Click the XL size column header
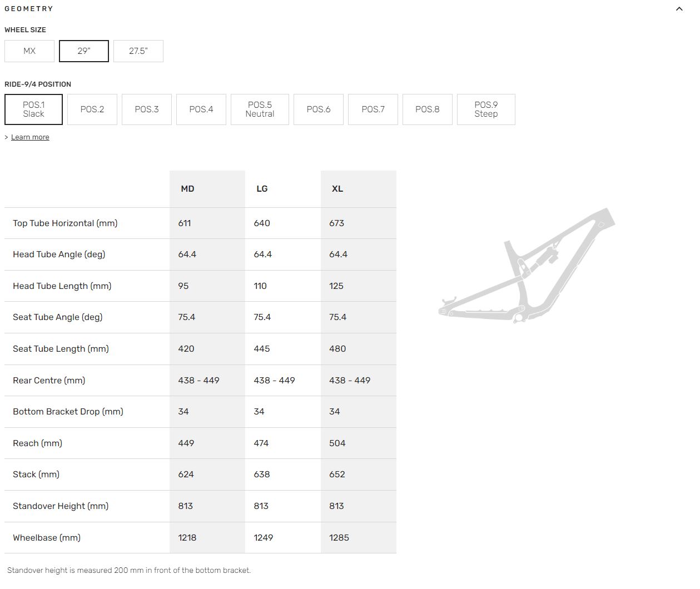 point(337,189)
